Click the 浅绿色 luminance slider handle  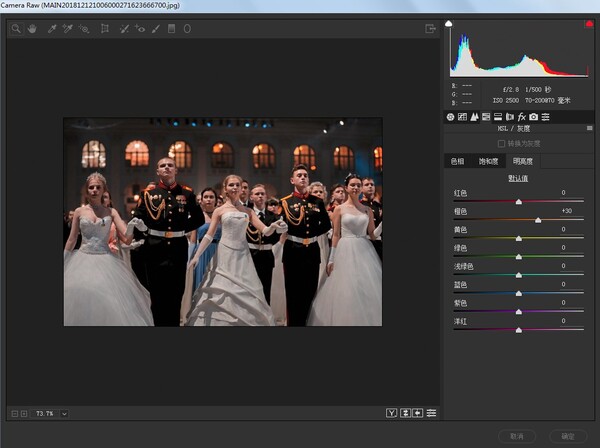pyautogui.click(x=519, y=275)
